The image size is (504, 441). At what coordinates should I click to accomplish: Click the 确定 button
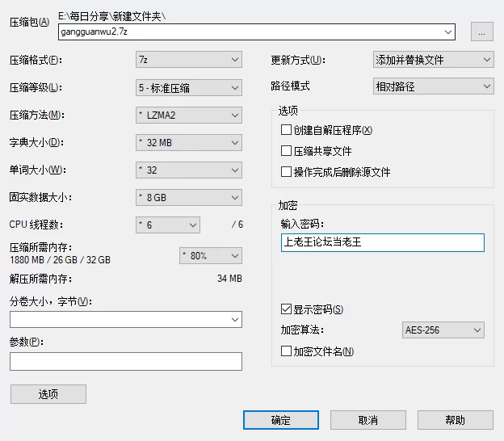coord(281,420)
